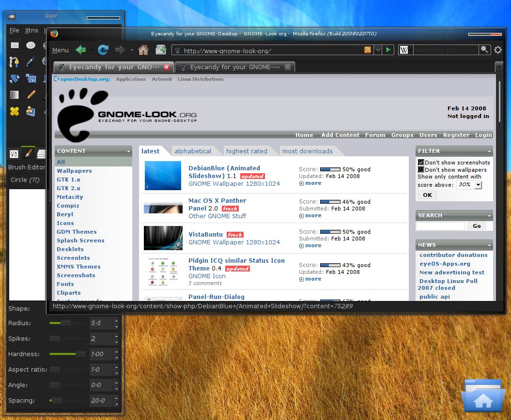511x420 pixels.
Task: Open GIMP Xtns menu
Action: (31, 30)
